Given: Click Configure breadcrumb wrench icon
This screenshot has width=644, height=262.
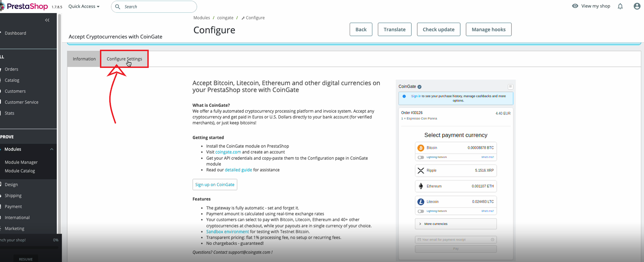Looking at the screenshot, I should pyautogui.click(x=243, y=18).
